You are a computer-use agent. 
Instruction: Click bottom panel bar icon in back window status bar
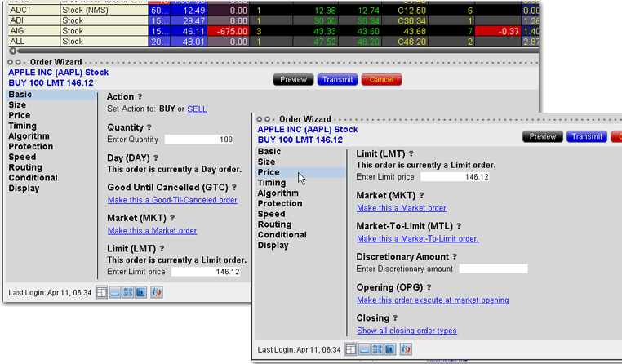click(114, 293)
